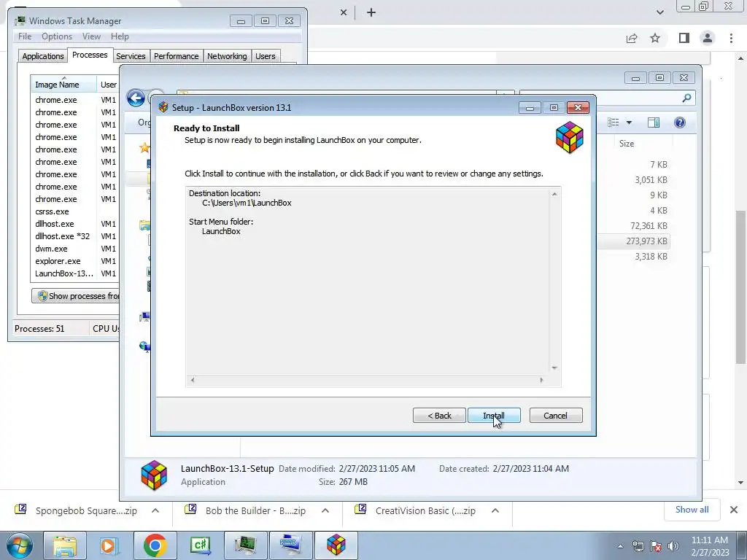The image size is (747, 560).
Task: Open the View menu in Task Manager
Action: pyautogui.click(x=91, y=36)
